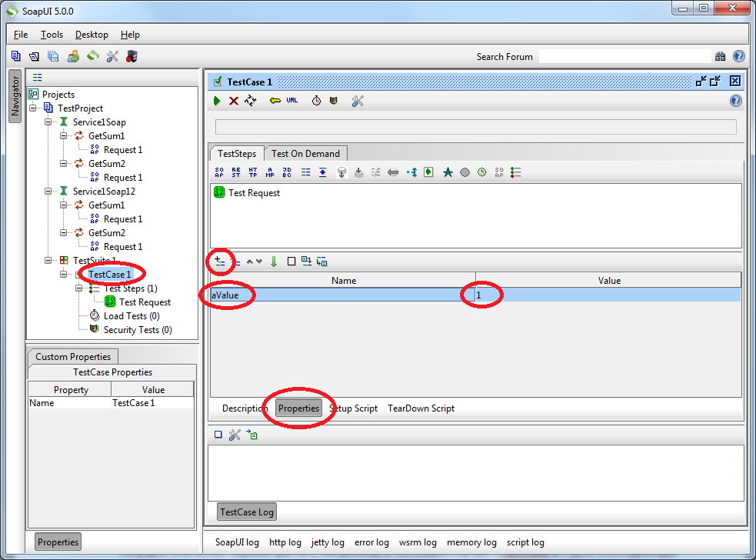Add Delay step clock icon
Image resolution: width=756 pixels, height=560 pixels.
point(482,172)
